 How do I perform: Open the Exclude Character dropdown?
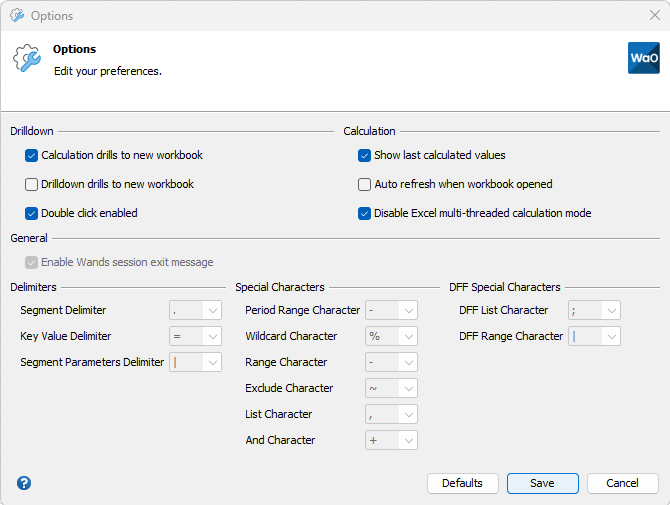(408, 389)
